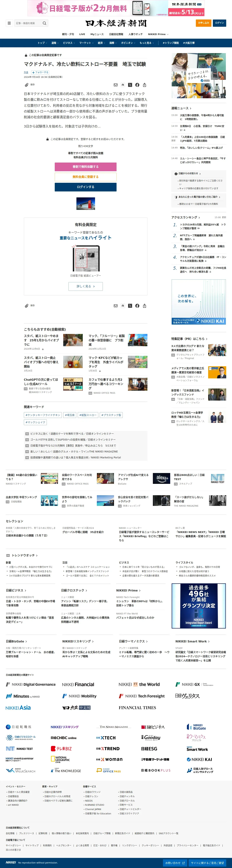Open NIKKEI KAI logo in footer grid
232x868 pixels.
point(199,759)
